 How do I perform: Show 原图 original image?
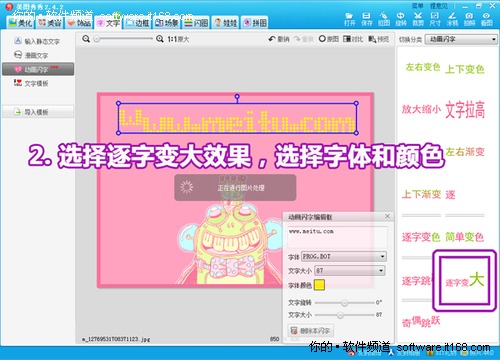[x=328, y=39]
